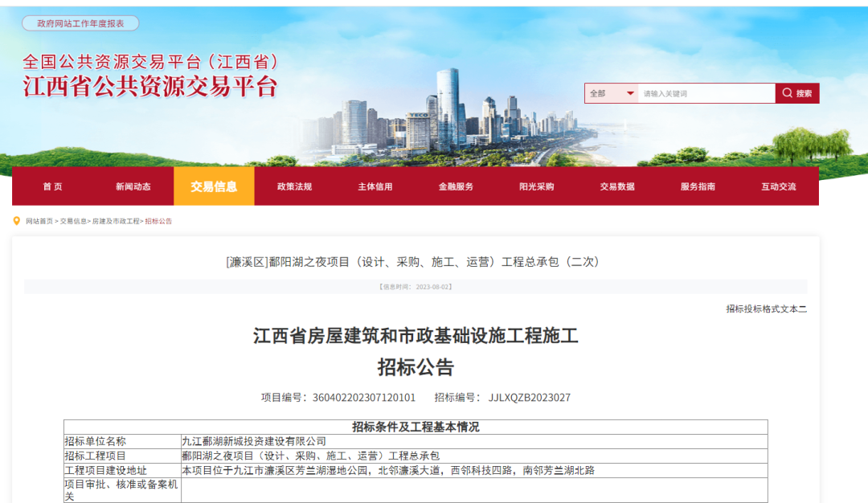Click the search magnifier icon
Screen dimensions: 868x503
pos(788,93)
